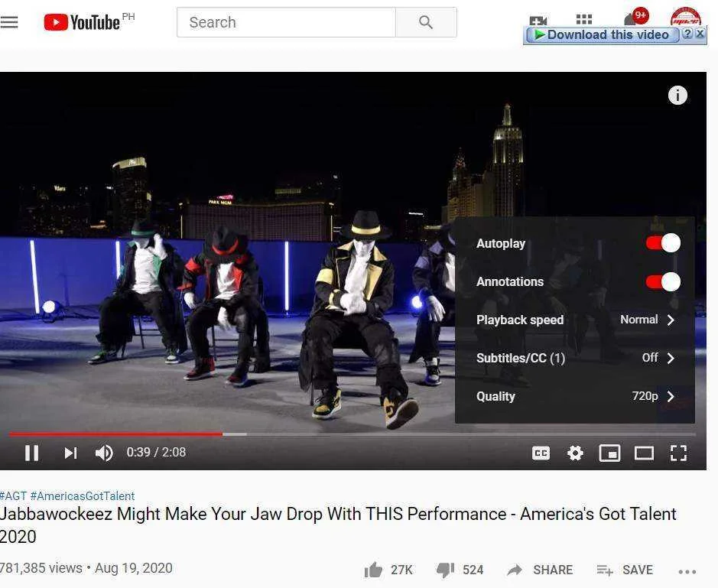
Task: Open the more actions ellipsis
Action: 687,571
